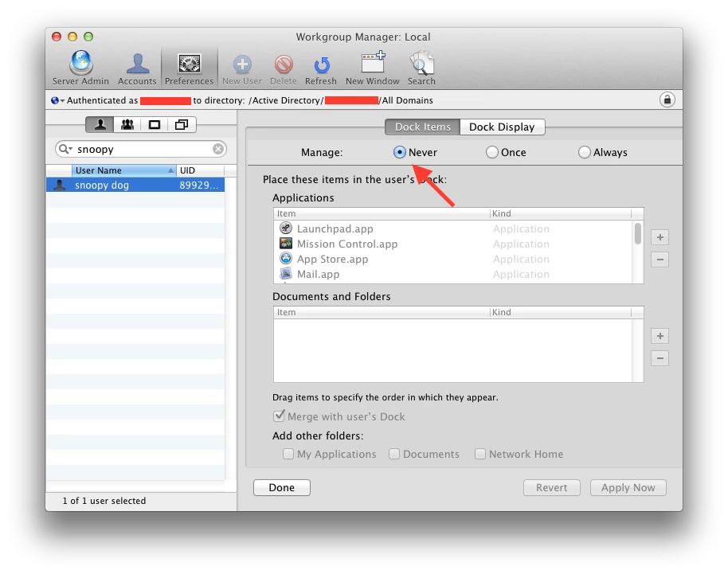Click Applications list Item column header

click(382, 213)
